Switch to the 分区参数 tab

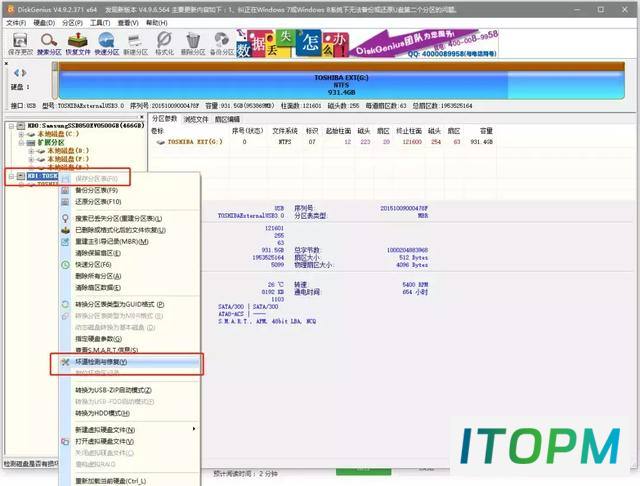164,119
